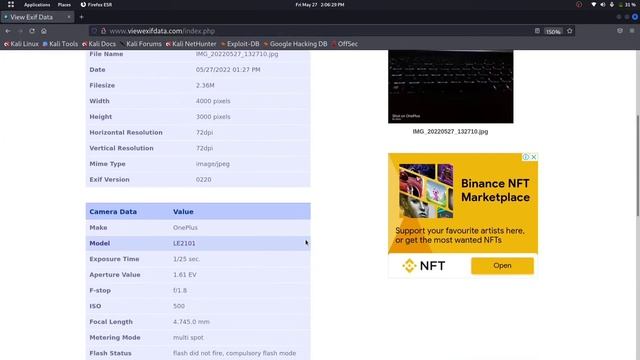
Task: Click the page vertical scrollbar
Action: tap(638, 165)
